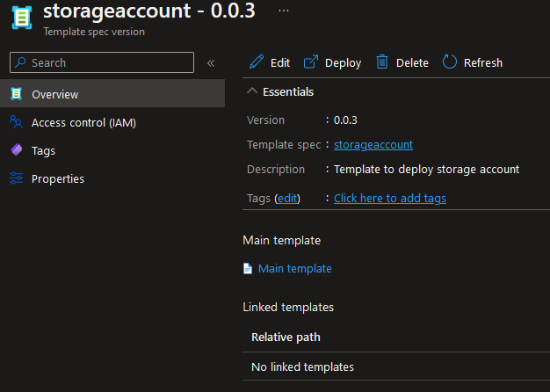Click the 'Linked templates' heading

coord(288,307)
